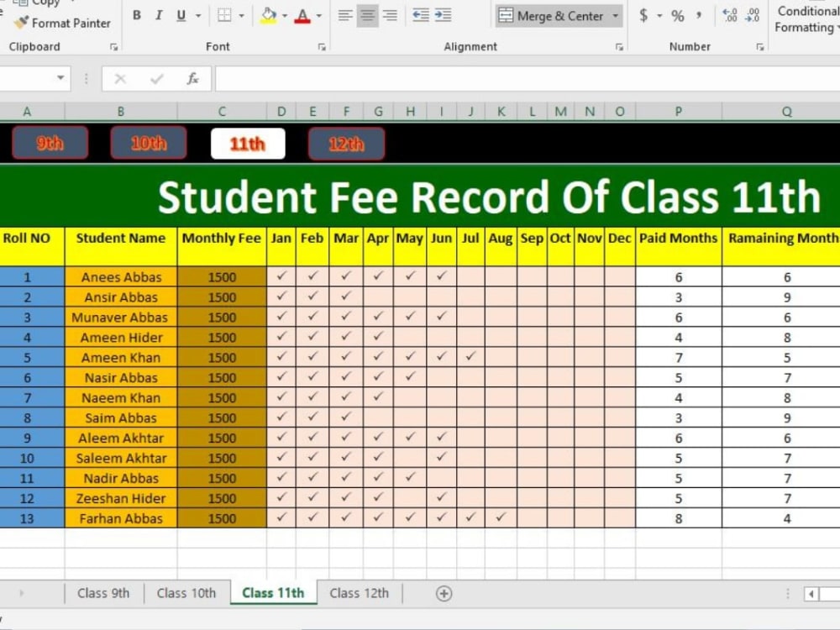Select Aleem Akhtar name cell
The width and height of the screenshot is (840, 630).
[120, 438]
